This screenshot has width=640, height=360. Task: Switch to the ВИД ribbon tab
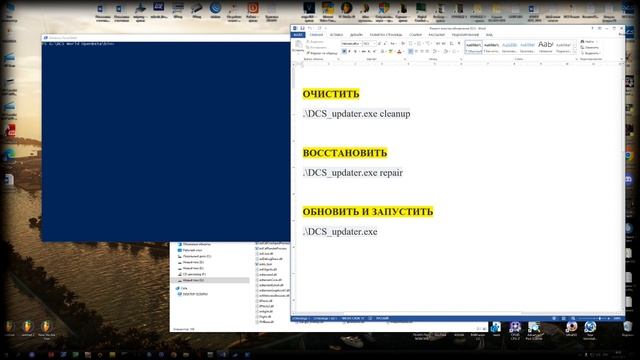[489, 35]
